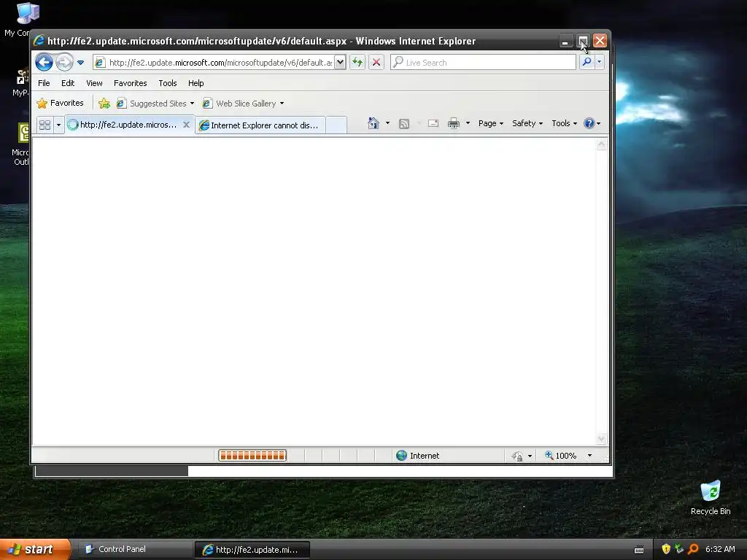
Task: Open the Help menu
Action: 196,83
